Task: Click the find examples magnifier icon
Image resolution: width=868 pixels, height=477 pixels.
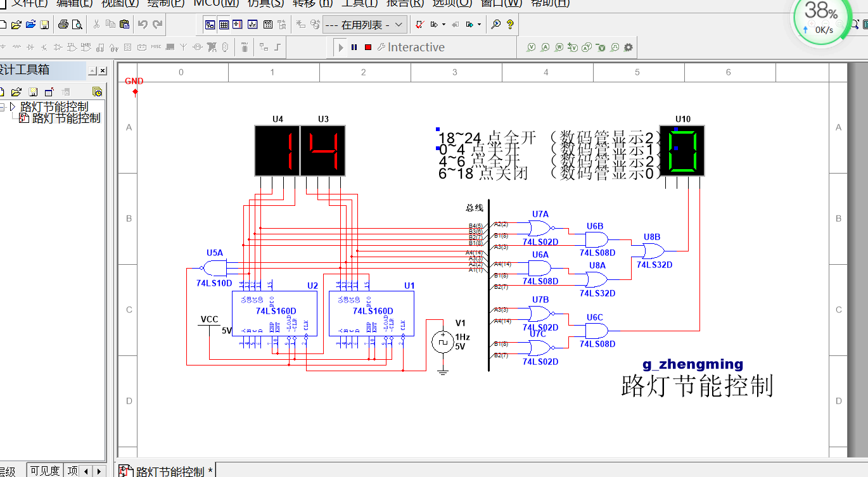Action: (x=496, y=25)
